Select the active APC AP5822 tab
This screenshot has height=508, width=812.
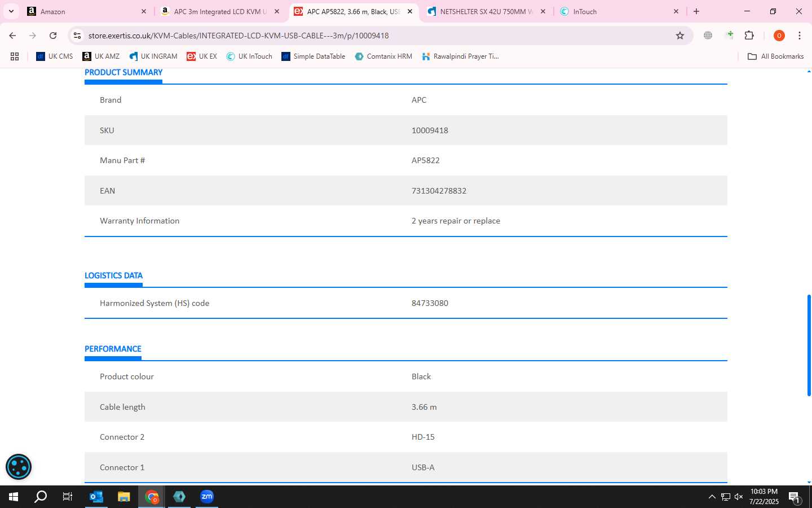pos(354,11)
